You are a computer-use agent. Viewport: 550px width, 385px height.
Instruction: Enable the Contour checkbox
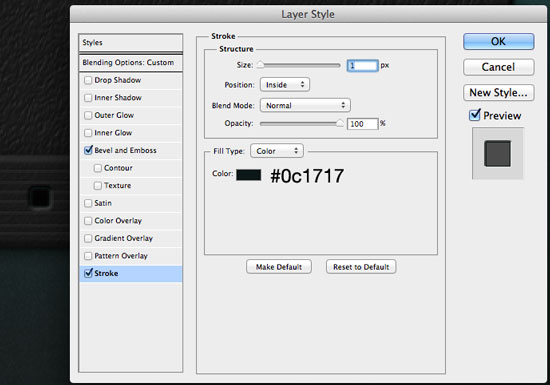coord(98,168)
